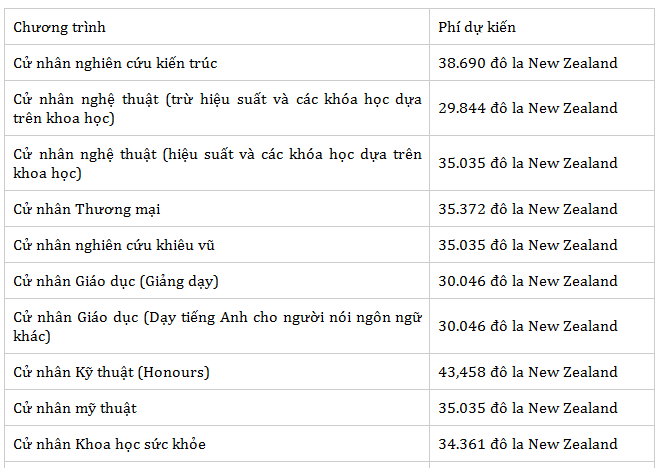This screenshot has width=662, height=468.
Task: Select the "Cử nhân mỹ thuật" cell
Action: click(75, 408)
